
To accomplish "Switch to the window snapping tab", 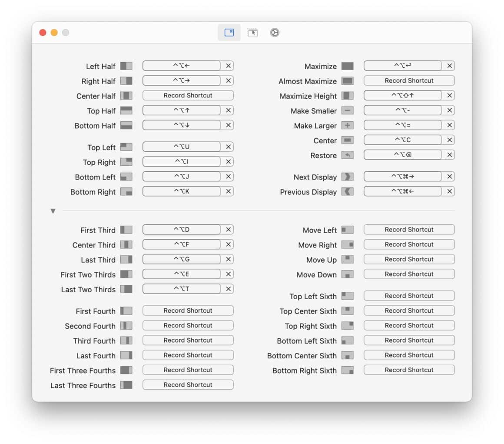I will pyautogui.click(x=252, y=32).
